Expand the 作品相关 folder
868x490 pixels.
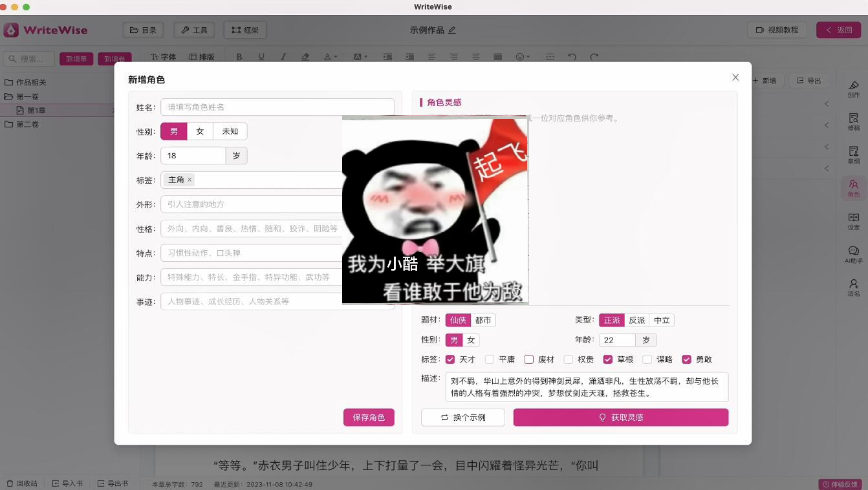(x=25, y=82)
